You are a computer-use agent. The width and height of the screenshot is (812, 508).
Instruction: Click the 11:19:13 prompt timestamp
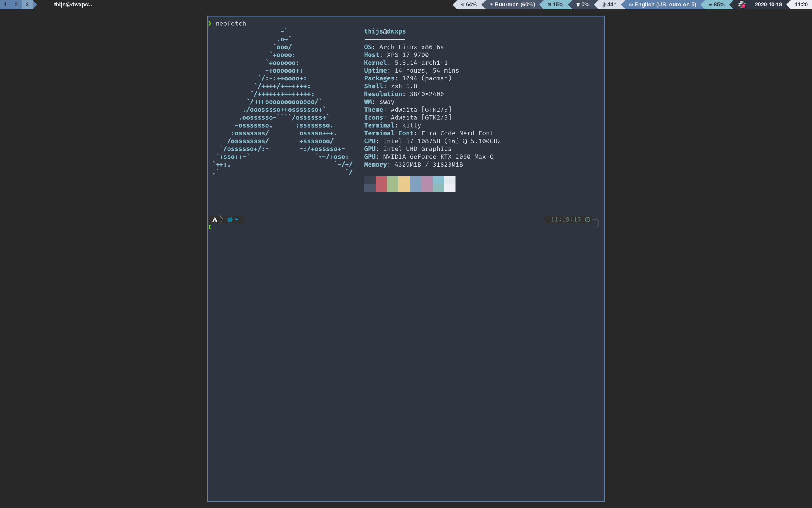[566, 219]
